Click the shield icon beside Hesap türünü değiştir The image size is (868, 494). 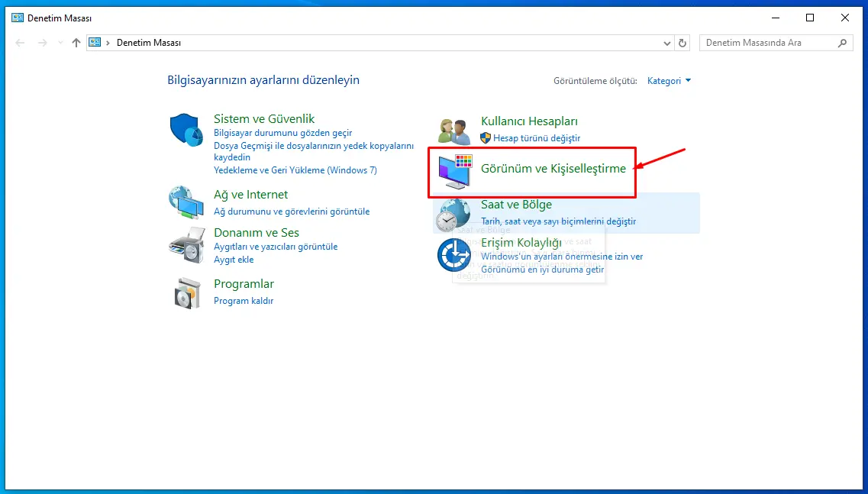pyautogui.click(x=486, y=138)
